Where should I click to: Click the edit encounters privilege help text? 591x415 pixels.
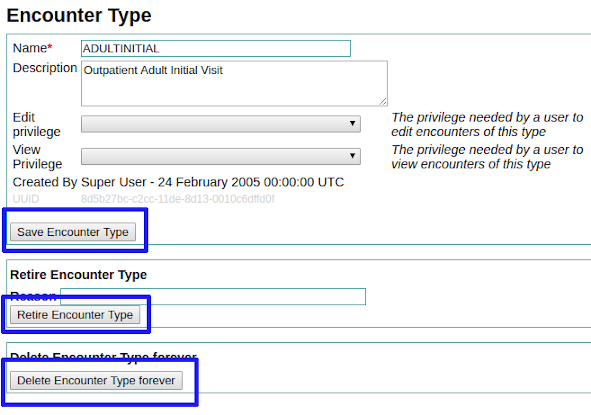[x=487, y=124]
